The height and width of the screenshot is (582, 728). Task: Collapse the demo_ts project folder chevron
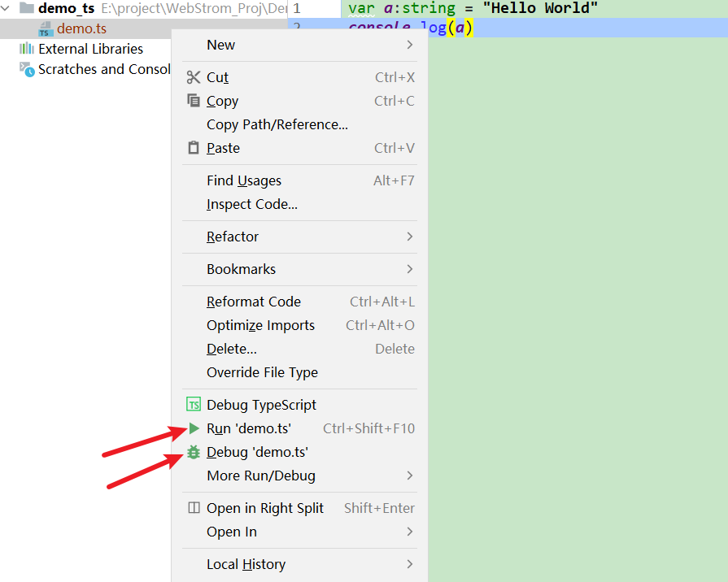(5, 8)
